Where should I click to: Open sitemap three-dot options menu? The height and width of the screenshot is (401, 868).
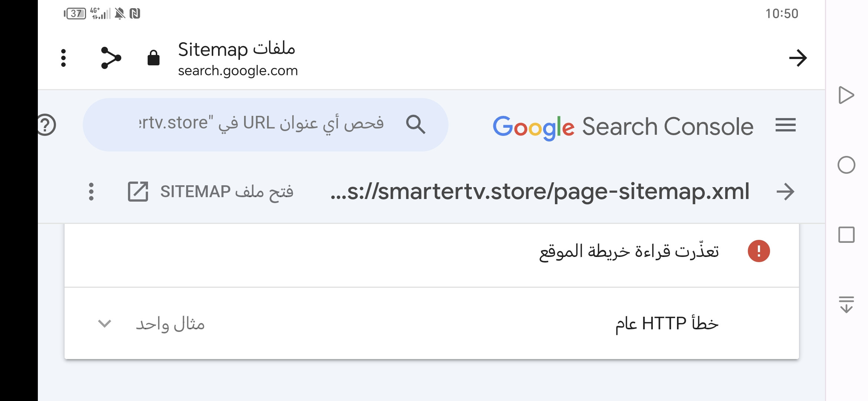point(91,192)
